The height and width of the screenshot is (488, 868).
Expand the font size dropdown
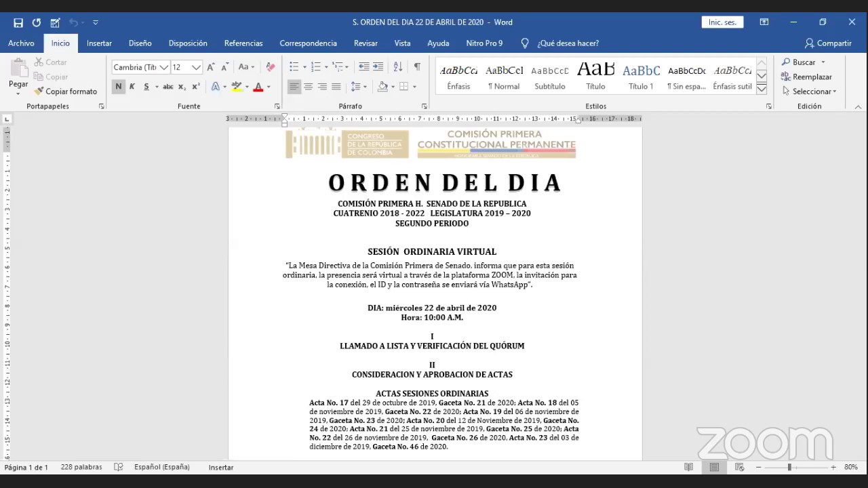(x=196, y=67)
